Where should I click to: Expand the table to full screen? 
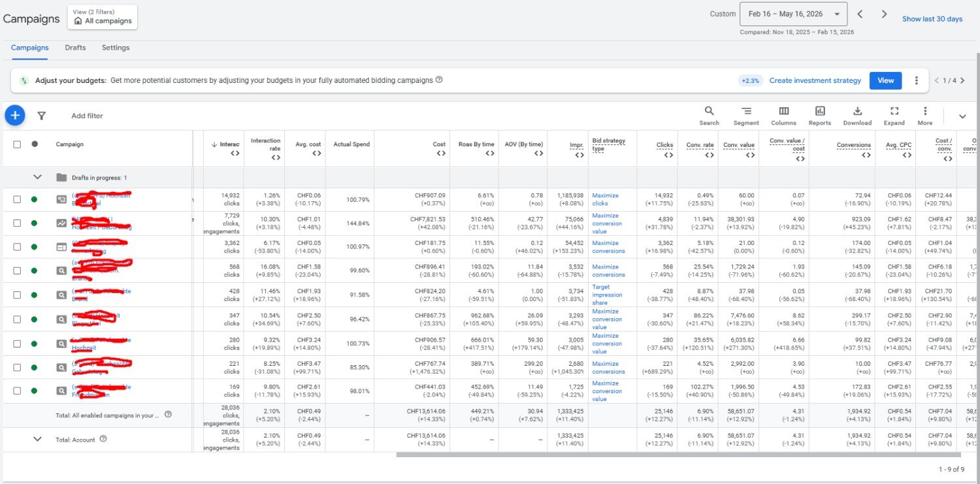(x=894, y=116)
